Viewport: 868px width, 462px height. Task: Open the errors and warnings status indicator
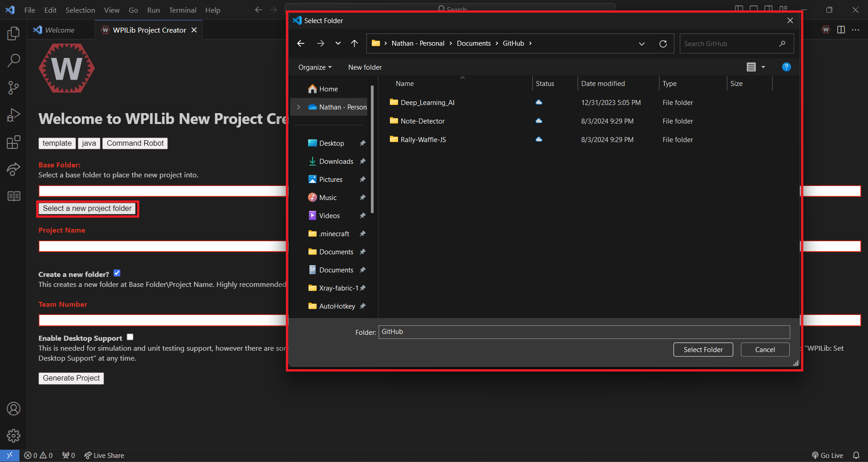38,455
